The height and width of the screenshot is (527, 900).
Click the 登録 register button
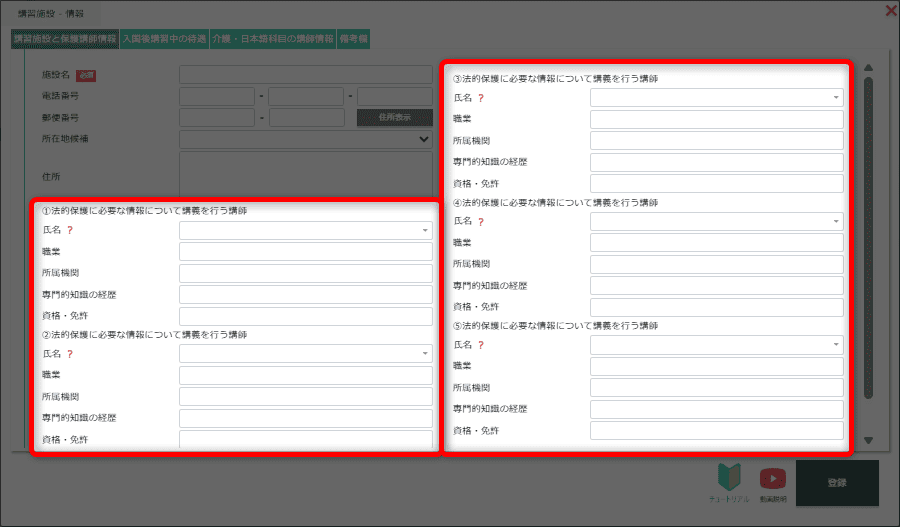(x=837, y=483)
